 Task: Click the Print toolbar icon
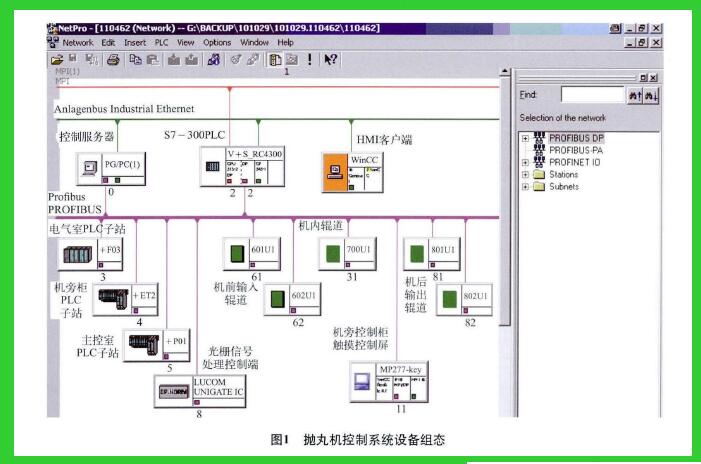(113, 59)
